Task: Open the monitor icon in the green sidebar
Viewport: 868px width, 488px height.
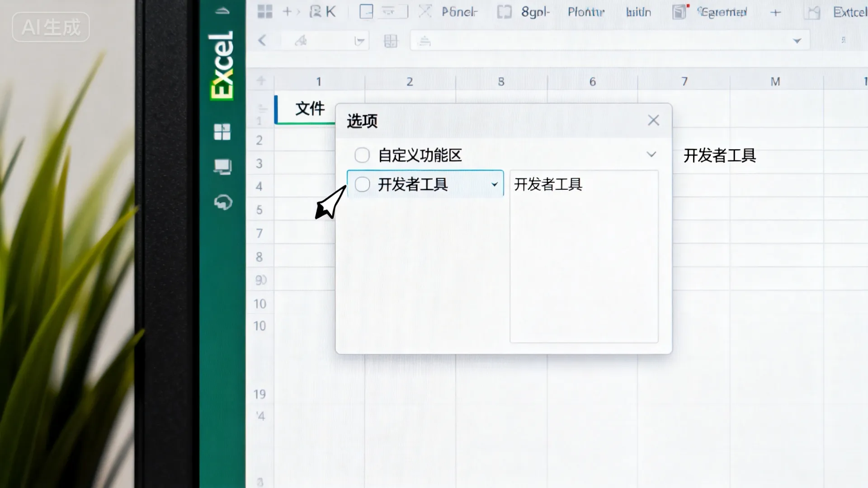Action: (222, 167)
